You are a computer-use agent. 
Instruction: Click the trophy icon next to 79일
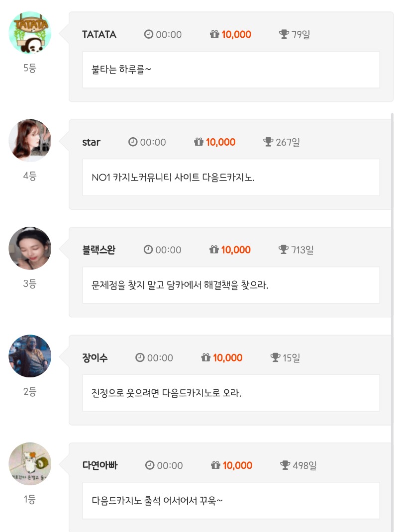(284, 34)
